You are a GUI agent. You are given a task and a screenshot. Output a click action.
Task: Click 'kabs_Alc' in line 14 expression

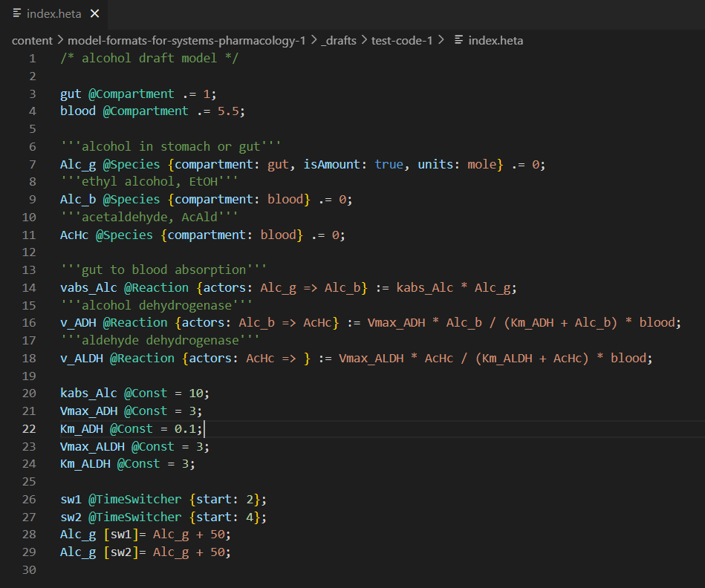(424, 287)
